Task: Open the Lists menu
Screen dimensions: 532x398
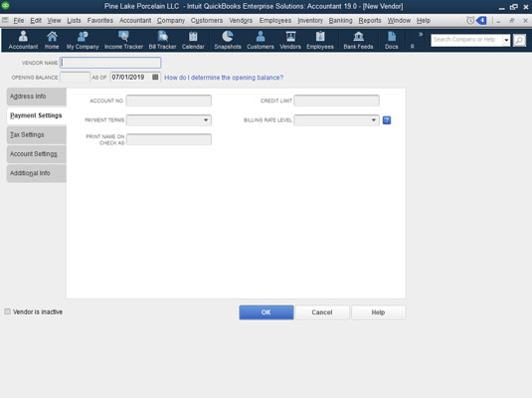Action: (x=74, y=20)
